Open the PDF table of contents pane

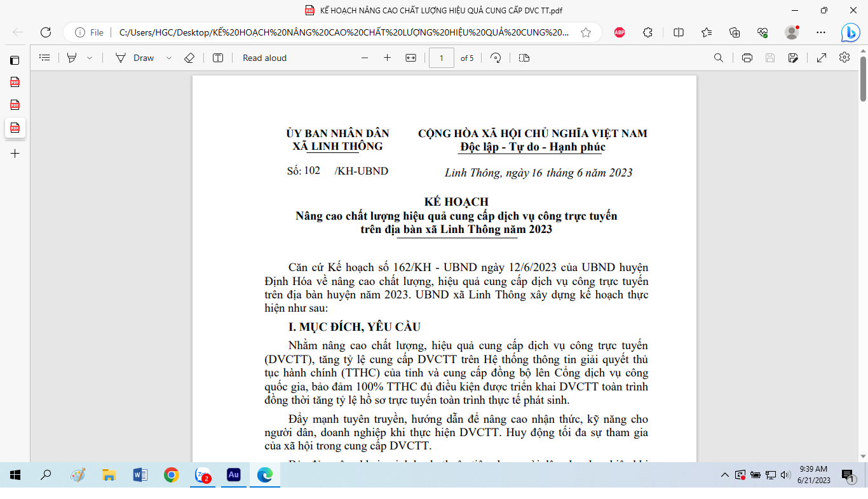[44, 58]
